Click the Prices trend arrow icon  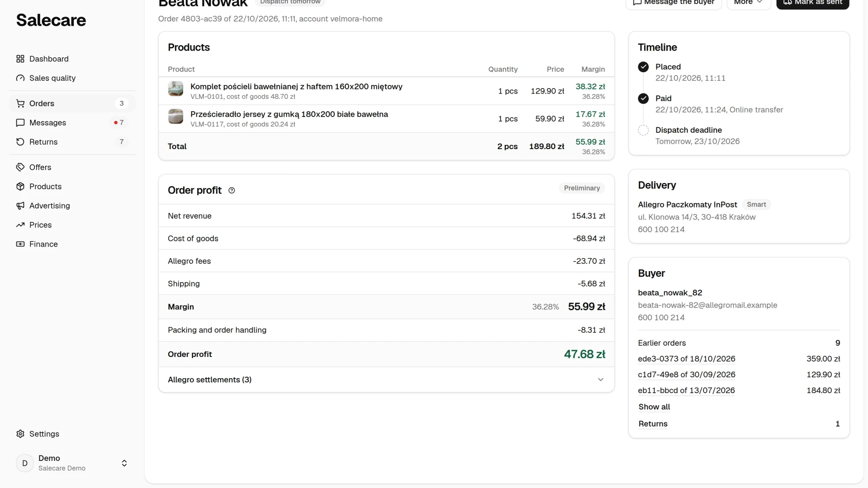20,225
